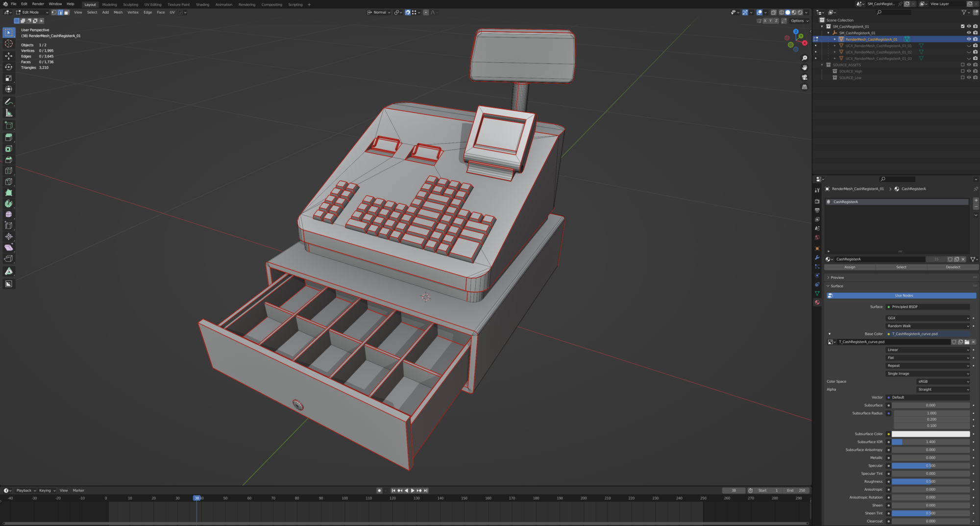This screenshot has height=526, width=980.
Task: Click the Subsurface Color white swatch
Action: click(x=931, y=434)
